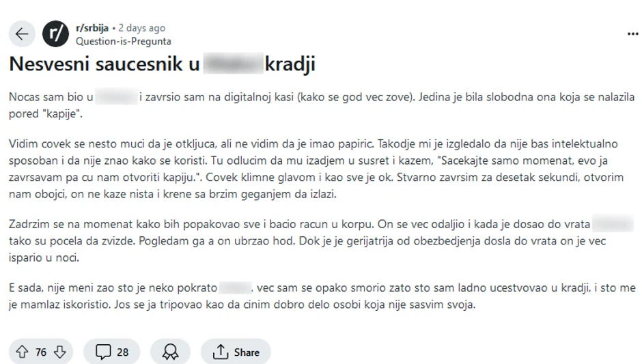The image size is (642, 364).
Task: Click the blurred word after "Nocas sam bio u"
Action: pyautogui.click(x=115, y=98)
